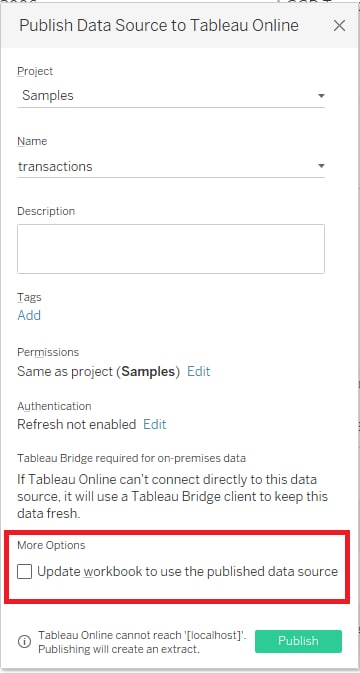
Task: Select the Tableau Bridge required heading
Action: (x=131, y=458)
